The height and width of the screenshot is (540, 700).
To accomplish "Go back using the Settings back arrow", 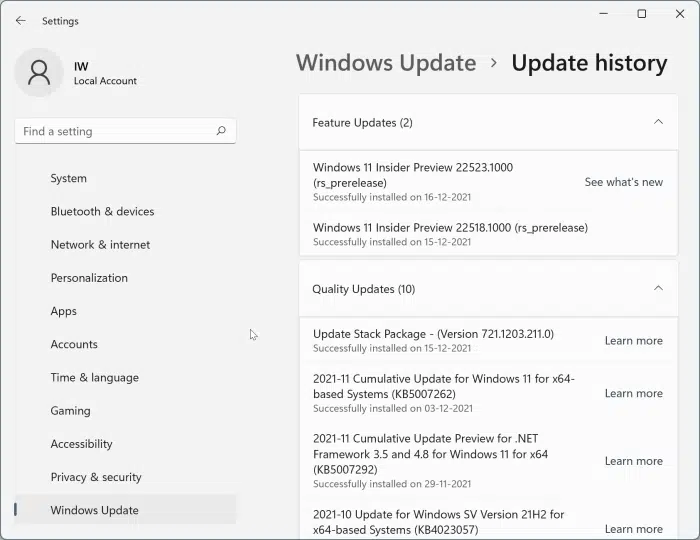I will point(21,21).
